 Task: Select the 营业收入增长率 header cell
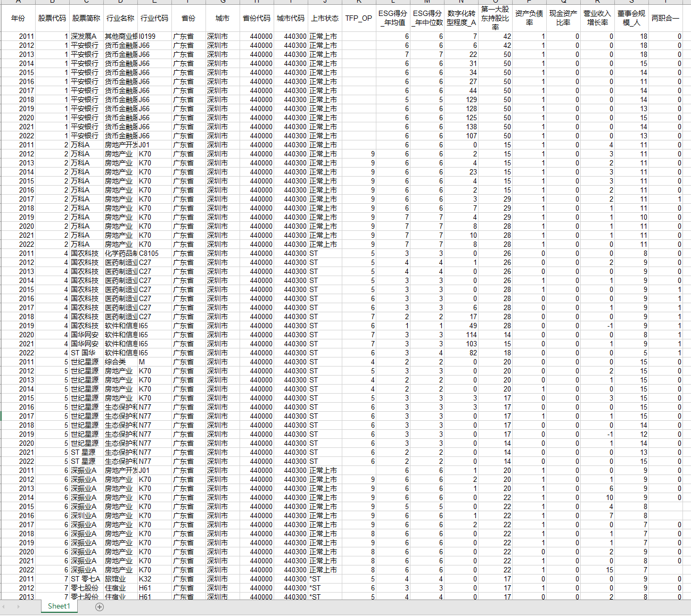click(x=597, y=18)
